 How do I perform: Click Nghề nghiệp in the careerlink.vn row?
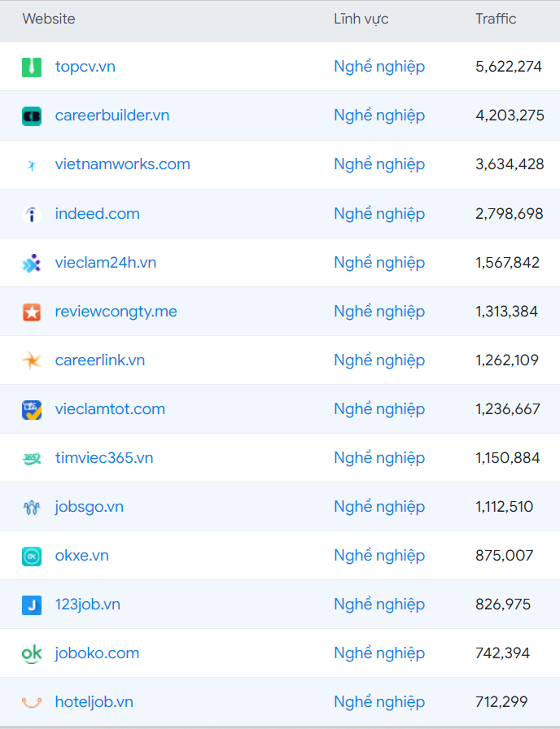coord(379,360)
